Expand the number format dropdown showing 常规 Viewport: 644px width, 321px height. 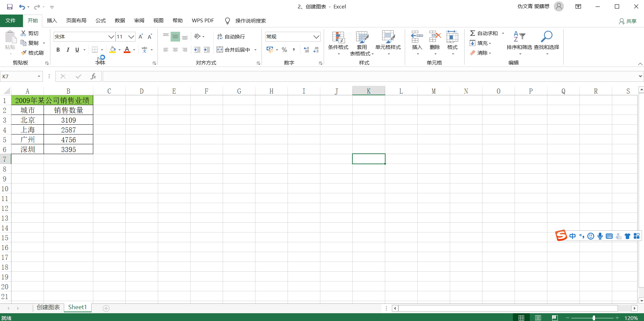[316, 36]
